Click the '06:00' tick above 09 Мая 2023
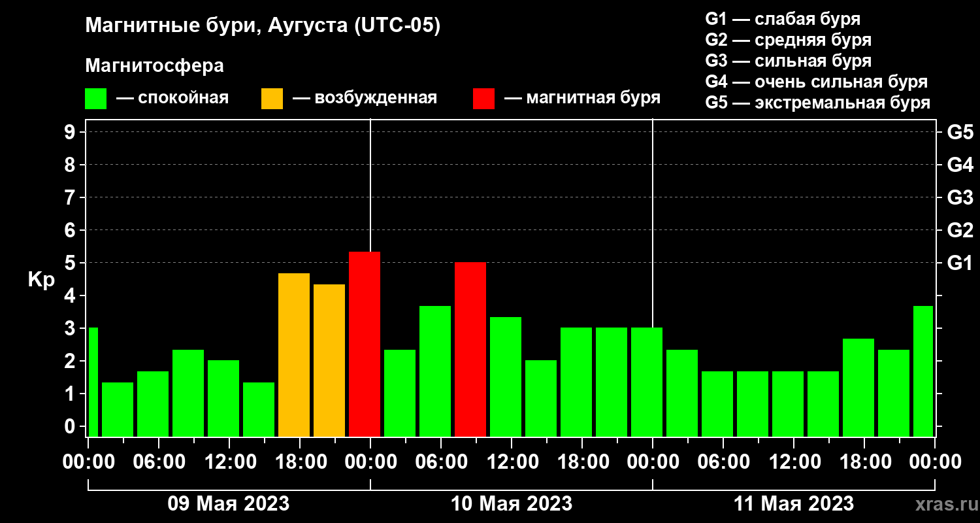 (x=159, y=462)
